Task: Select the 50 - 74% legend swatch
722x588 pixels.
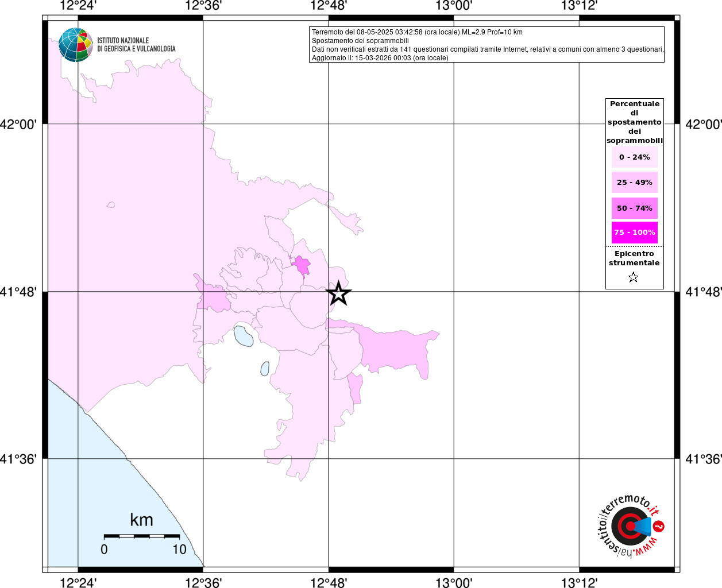Action: [x=635, y=208]
